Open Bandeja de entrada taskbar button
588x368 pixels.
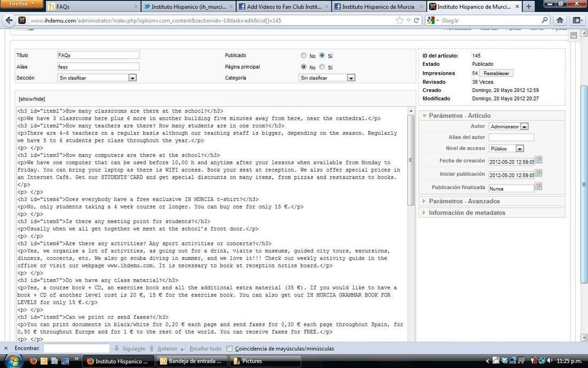[191, 361]
